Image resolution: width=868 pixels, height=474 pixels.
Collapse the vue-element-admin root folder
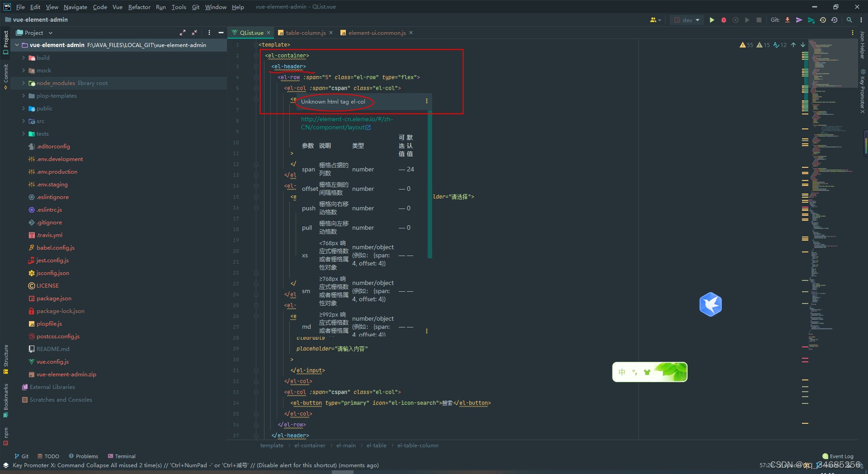coord(17,45)
